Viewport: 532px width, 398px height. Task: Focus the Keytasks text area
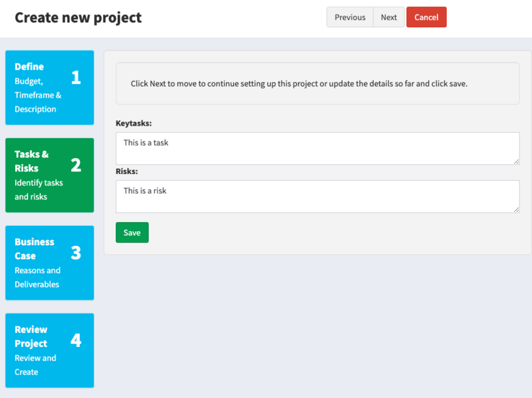318,148
